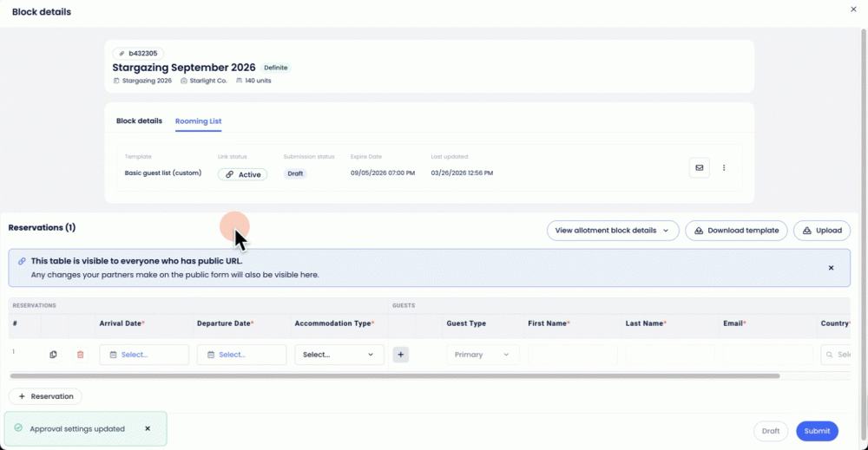Save as Draft button
This screenshot has height=450, width=868.
pyautogui.click(x=771, y=431)
